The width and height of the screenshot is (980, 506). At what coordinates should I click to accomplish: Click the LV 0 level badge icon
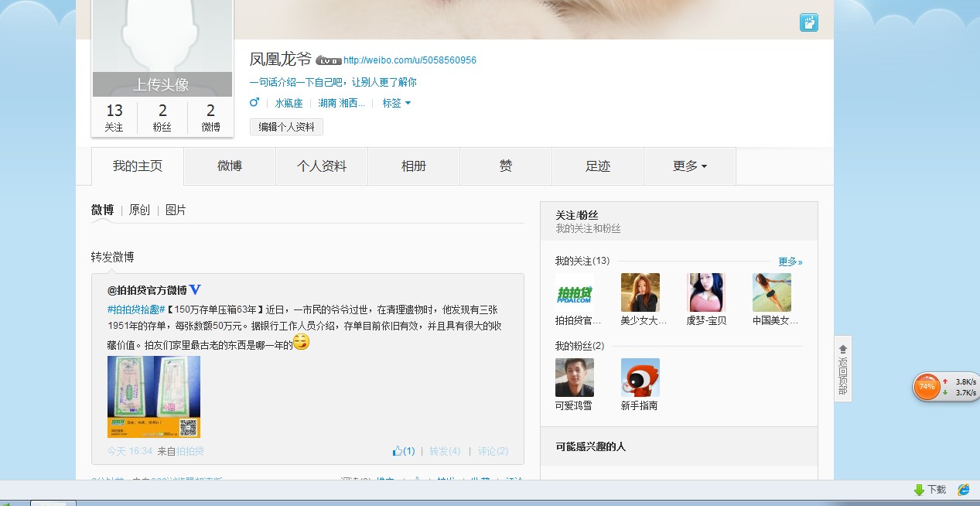click(328, 60)
